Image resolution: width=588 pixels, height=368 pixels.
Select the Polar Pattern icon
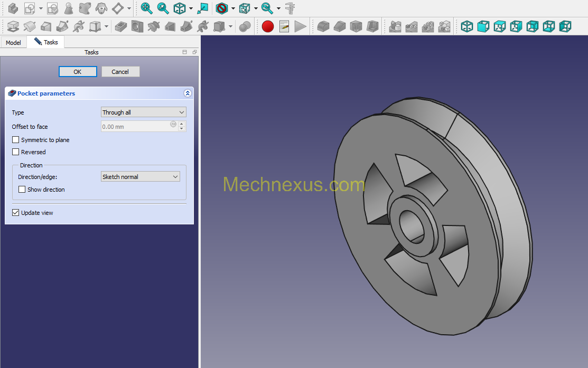tap(428, 26)
